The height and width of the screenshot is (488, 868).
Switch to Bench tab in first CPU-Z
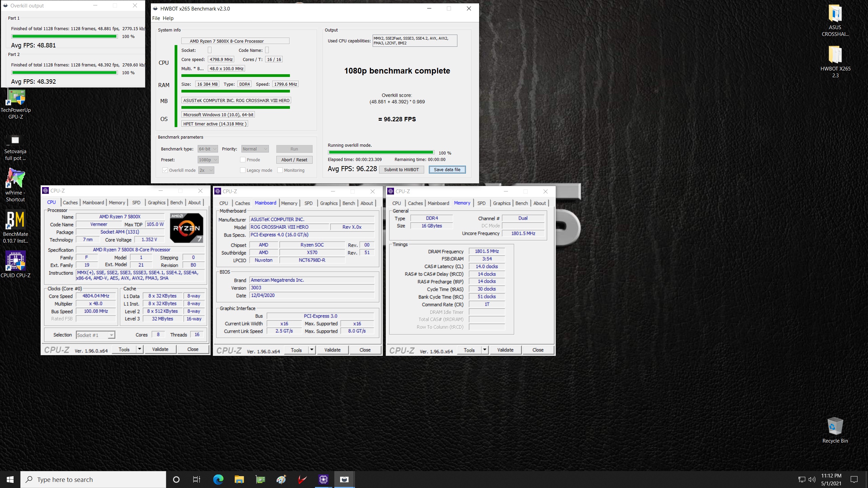click(x=176, y=202)
